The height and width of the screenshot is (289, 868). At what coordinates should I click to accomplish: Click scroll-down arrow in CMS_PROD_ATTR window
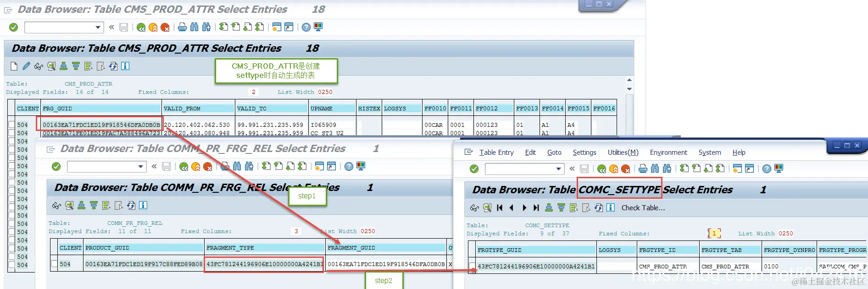(629, 89)
